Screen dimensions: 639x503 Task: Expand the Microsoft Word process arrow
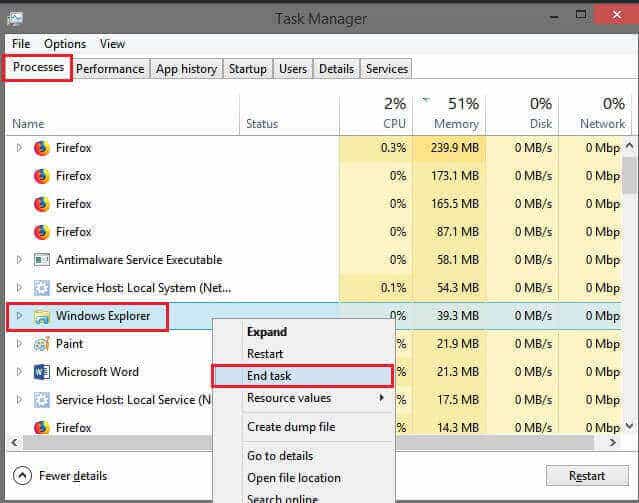click(19, 371)
